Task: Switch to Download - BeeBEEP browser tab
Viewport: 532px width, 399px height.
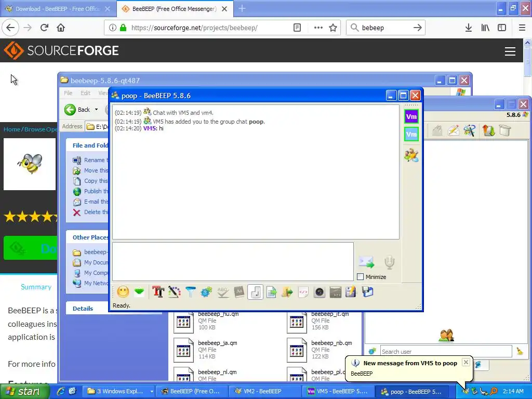Action: [58, 9]
